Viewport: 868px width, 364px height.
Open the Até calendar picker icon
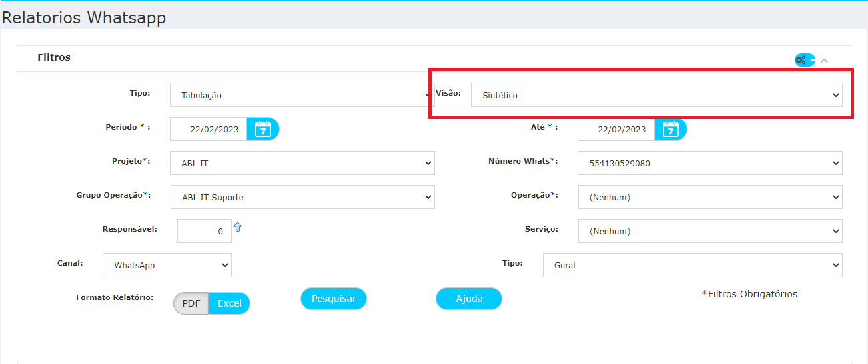click(670, 129)
